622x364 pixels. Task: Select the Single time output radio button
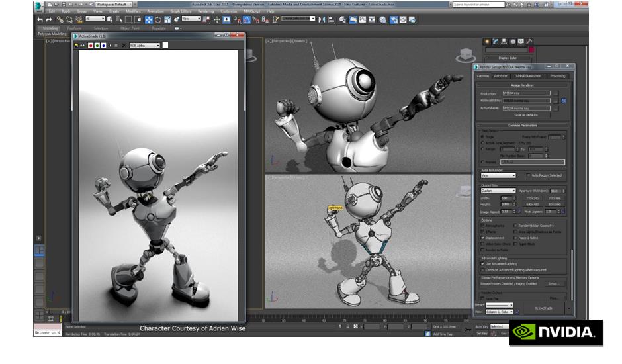(482, 137)
